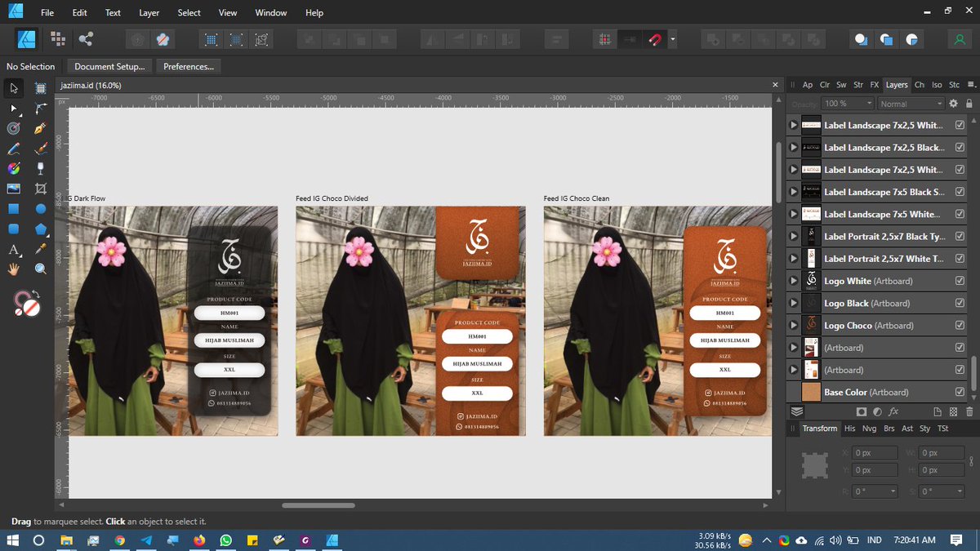Expand the Label Portrait 2,5x7 Black layer
980x551 pixels.
coord(792,237)
